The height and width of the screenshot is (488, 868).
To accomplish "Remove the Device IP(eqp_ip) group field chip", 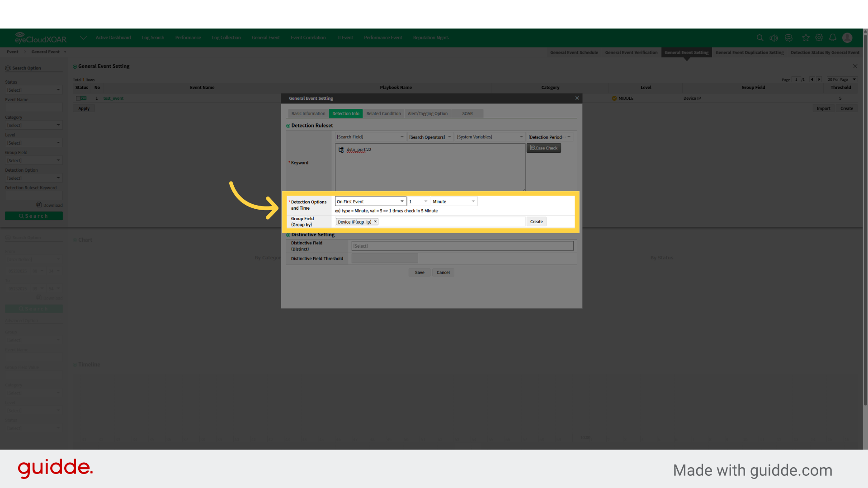I will point(375,221).
